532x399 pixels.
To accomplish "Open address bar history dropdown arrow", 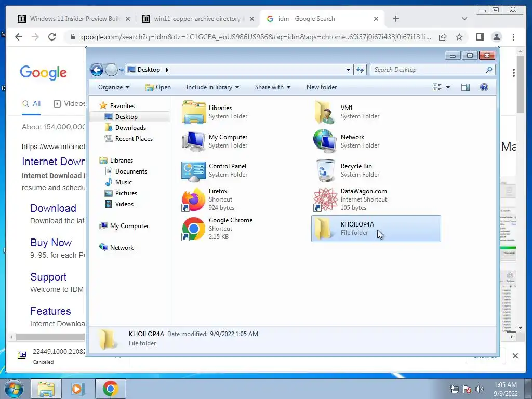I will click(x=348, y=70).
